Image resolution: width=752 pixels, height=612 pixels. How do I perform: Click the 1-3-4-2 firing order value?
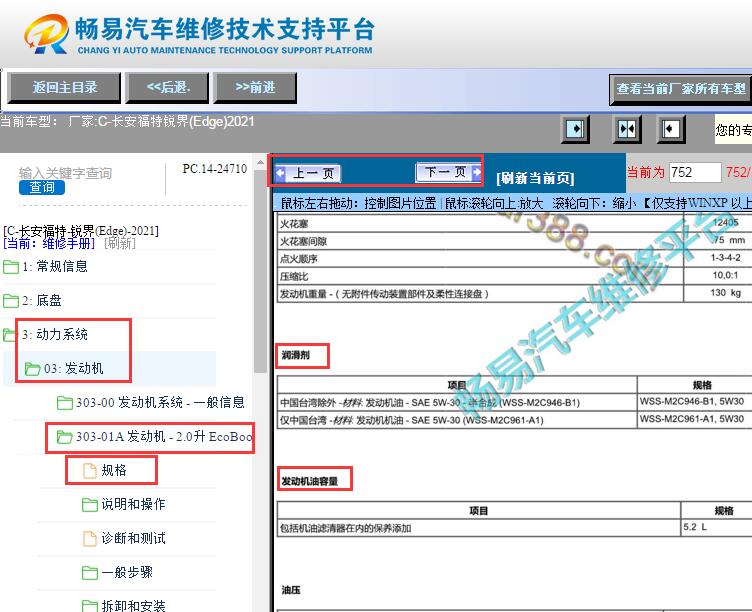(x=725, y=258)
